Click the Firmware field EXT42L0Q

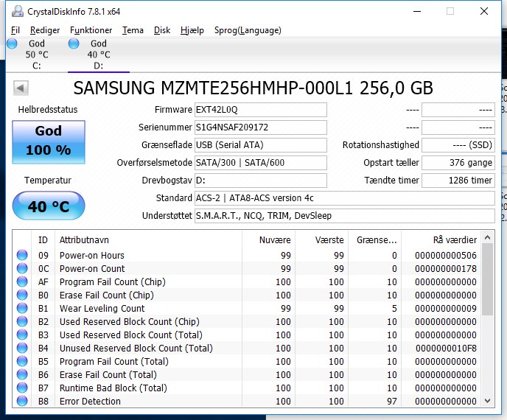(261, 110)
